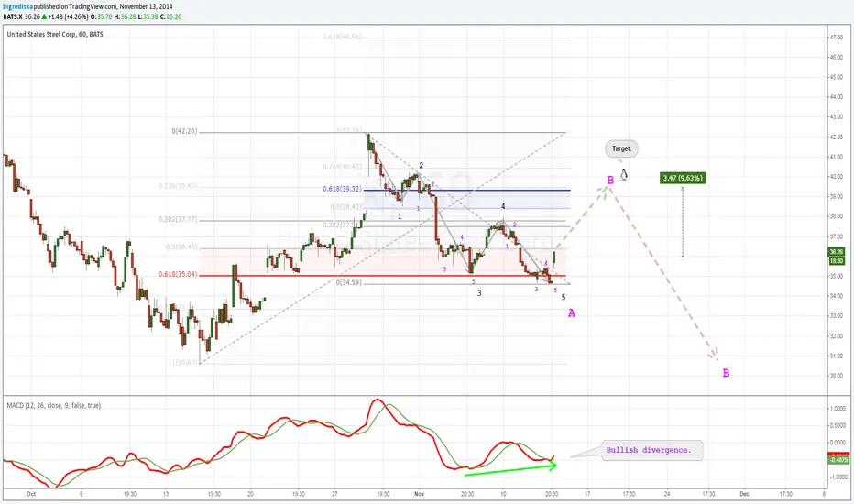The width and height of the screenshot is (854, 504).
Task: Select the lower magenta B label near 30.00
Action: click(x=726, y=373)
